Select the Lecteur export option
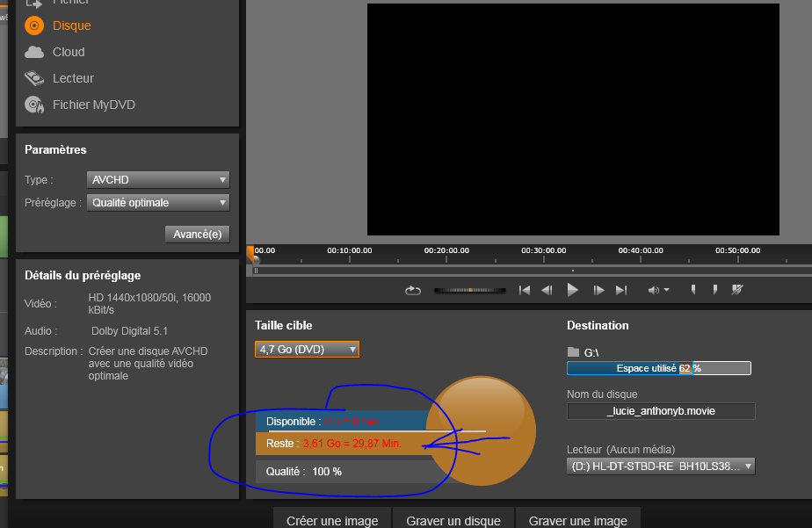 pos(73,78)
